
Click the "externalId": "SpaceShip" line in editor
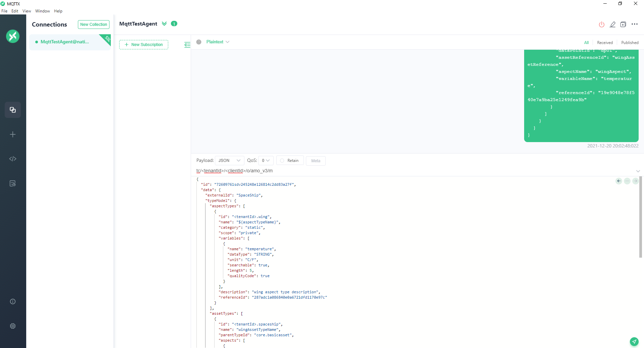pos(234,195)
